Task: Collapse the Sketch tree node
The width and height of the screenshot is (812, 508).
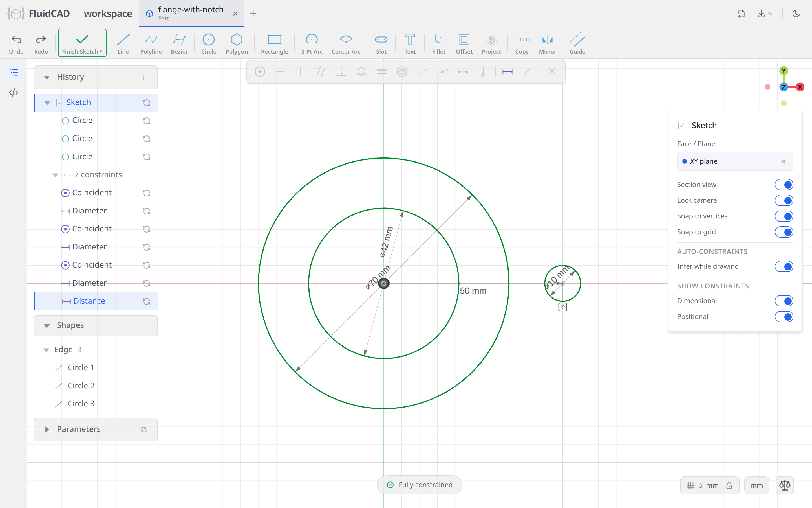Action: [x=47, y=102]
